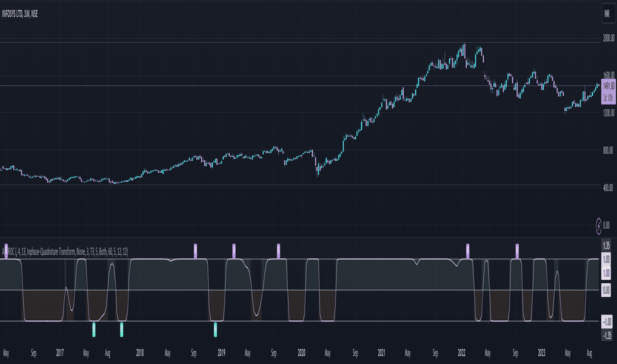Click the 2018 label on time axis
This screenshot has height=364, width=617.
pos(140,353)
